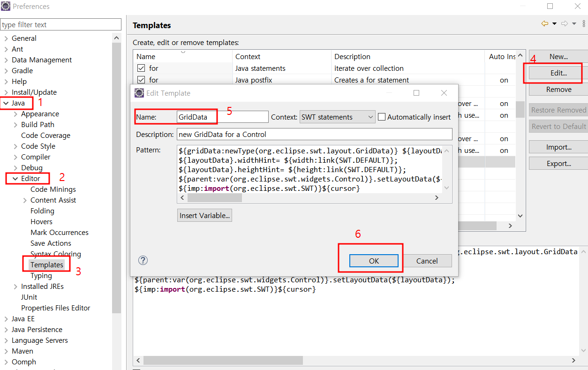Sort templates by Name column header
Screen dimensions: 588x370
[183, 57]
